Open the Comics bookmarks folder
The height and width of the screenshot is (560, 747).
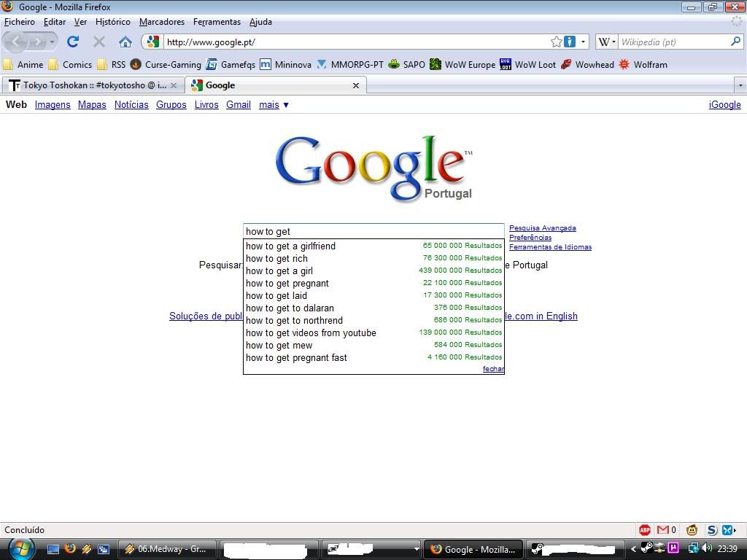pos(70,64)
